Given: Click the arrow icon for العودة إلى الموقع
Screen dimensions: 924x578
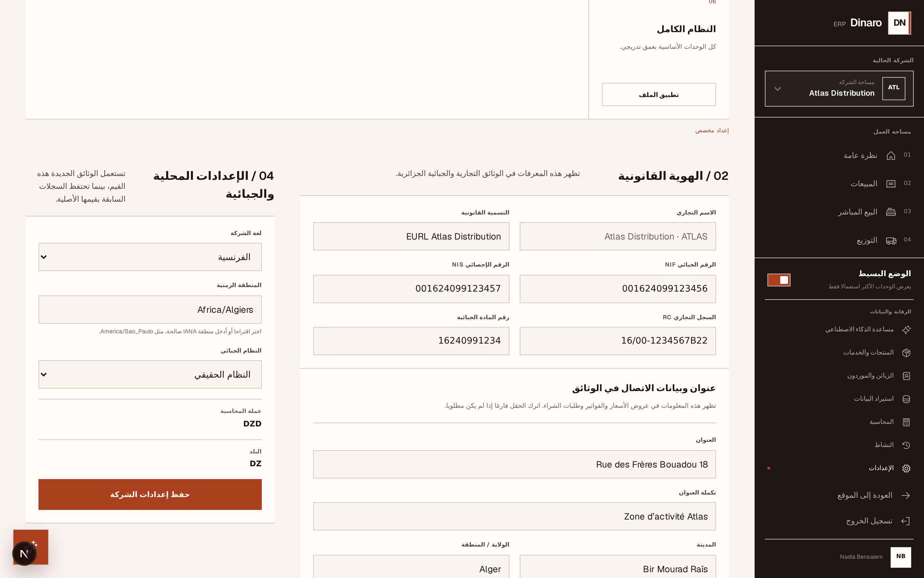Looking at the screenshot, I should [906, 495].
